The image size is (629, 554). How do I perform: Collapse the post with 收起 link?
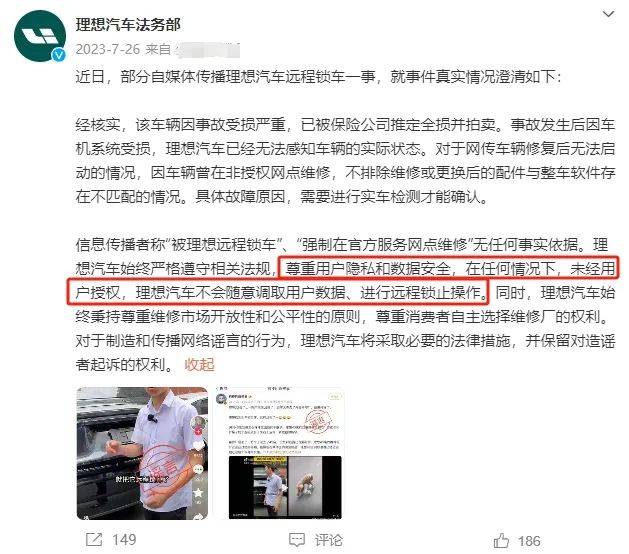pyautogui.click(x=199, y=365)
